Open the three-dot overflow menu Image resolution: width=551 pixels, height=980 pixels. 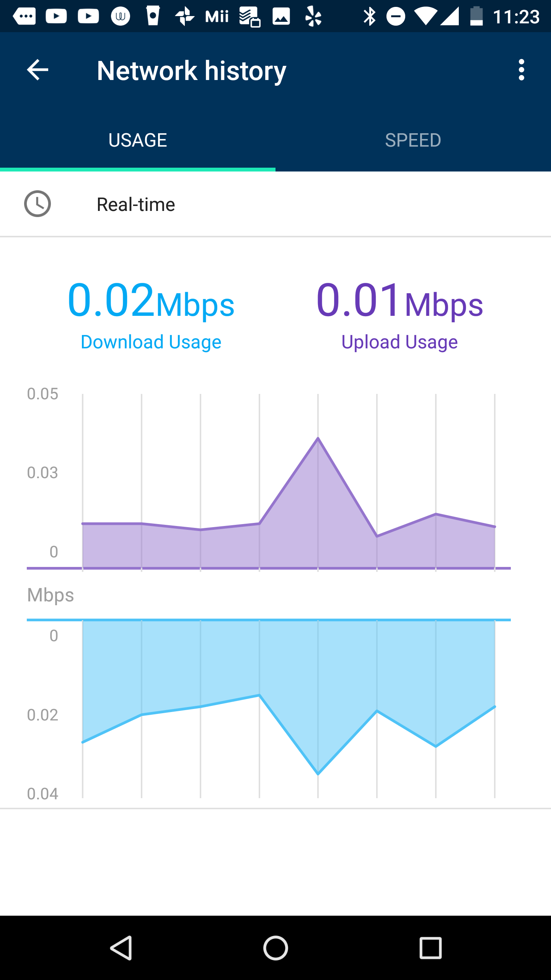point(521,70)
